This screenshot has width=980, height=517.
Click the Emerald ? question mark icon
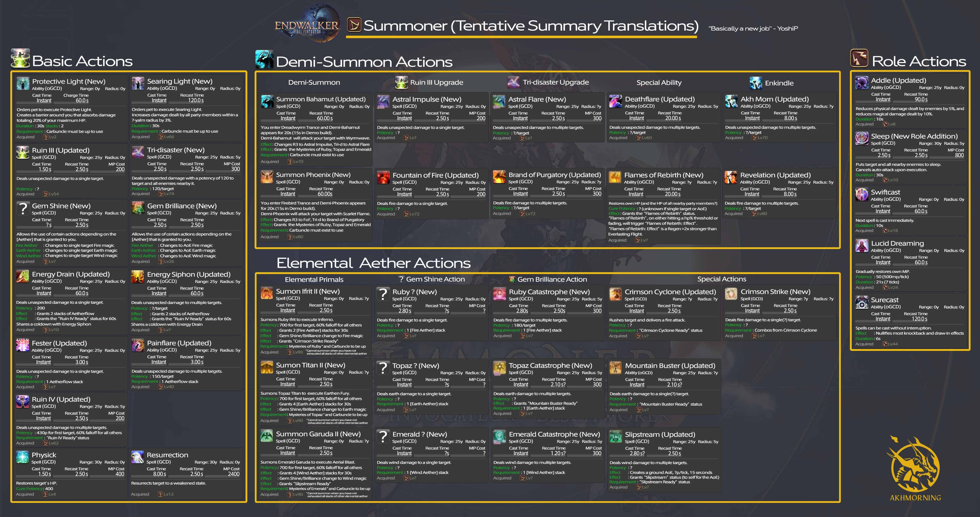point(384,437)
